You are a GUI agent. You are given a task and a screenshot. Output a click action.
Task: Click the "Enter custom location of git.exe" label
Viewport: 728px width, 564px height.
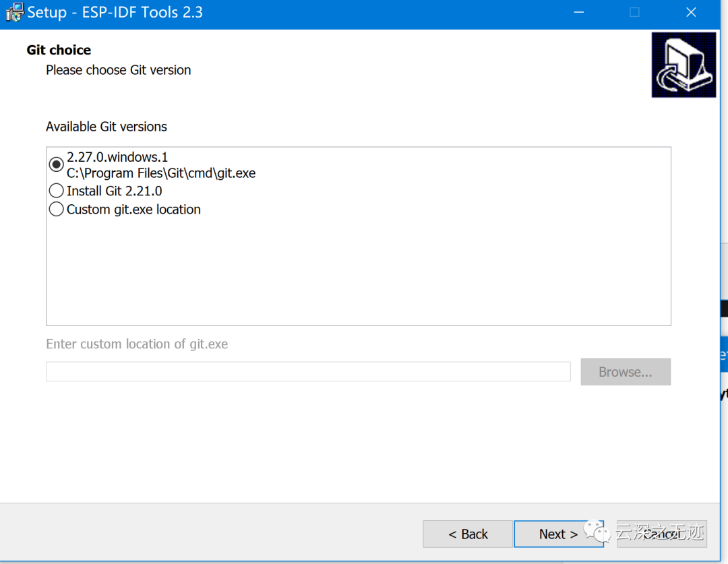(x=137, y=344)
